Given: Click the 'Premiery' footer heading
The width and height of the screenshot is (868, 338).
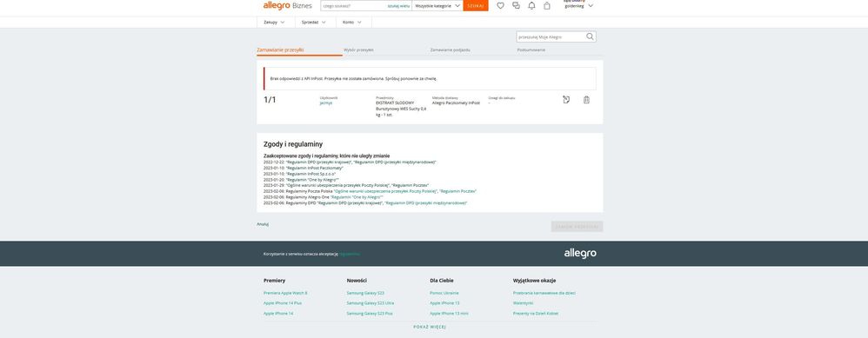Looking at the screenshot, I should [275, 281].
